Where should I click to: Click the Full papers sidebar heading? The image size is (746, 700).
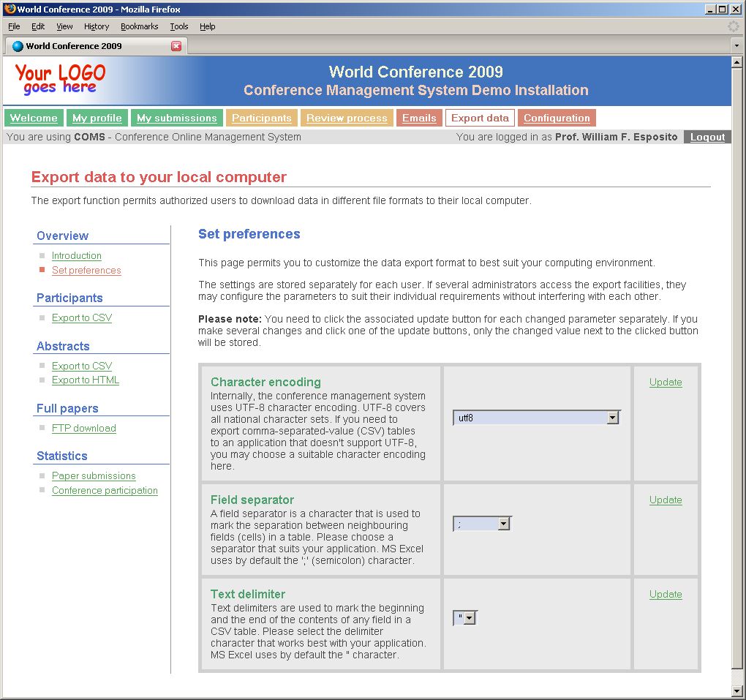click(x=67, y=409)
